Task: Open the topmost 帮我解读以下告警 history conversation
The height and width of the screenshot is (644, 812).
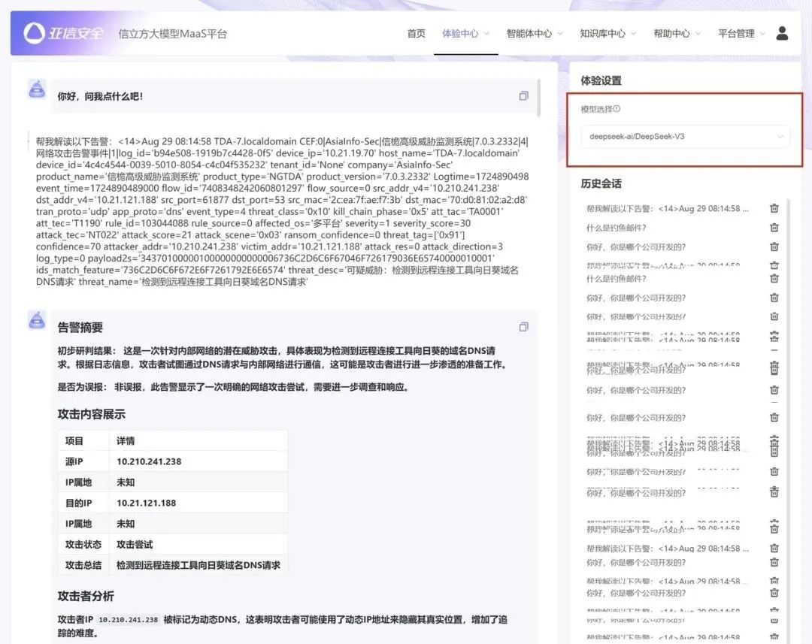Action: 662,209
